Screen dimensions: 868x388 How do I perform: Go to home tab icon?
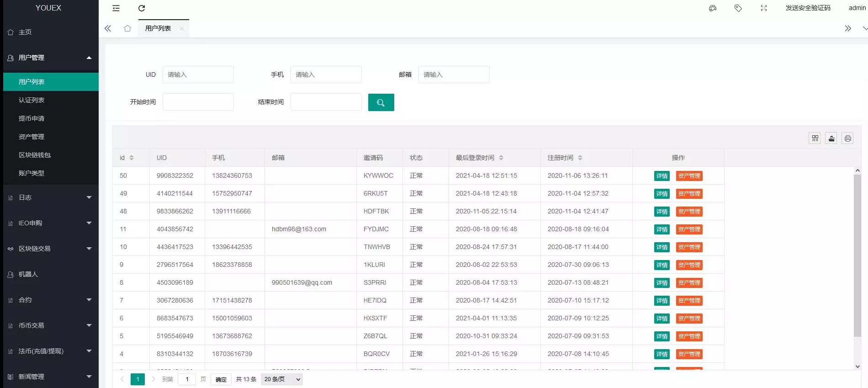pos(127,28)
